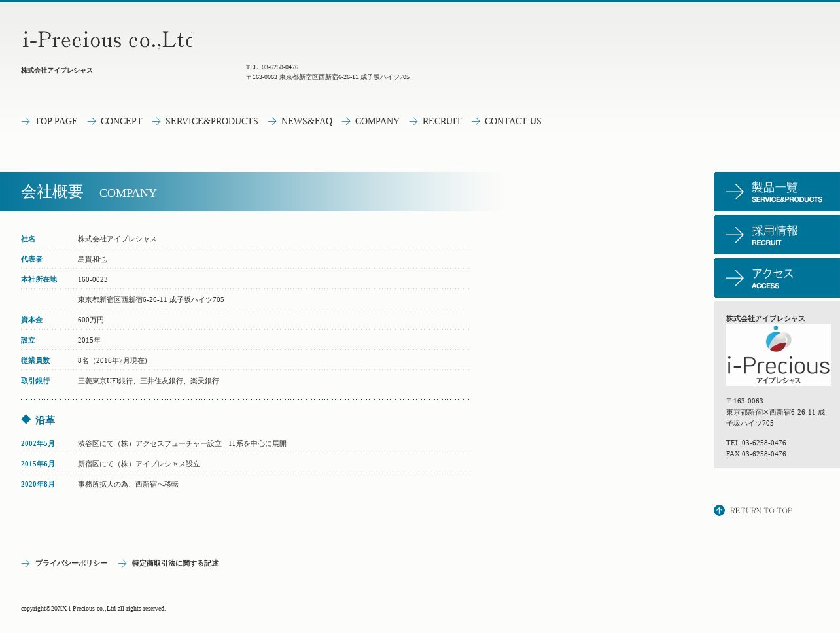Click the company name 株式会社アイプレシャス in the table
Viewport: 840px width, 633px height.
click(117, 239)
